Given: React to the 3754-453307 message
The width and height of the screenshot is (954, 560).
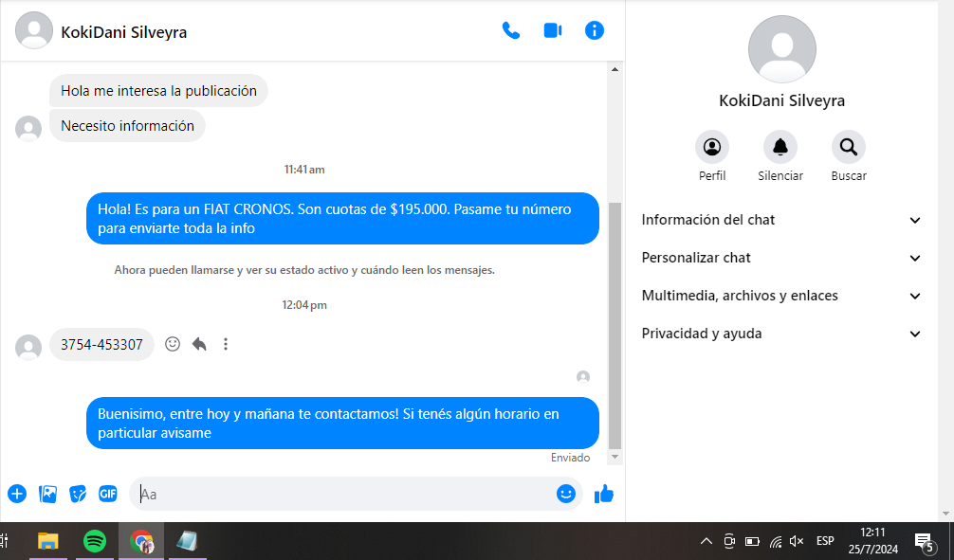Looking at the screenshot, I should (x=173, y=344).
